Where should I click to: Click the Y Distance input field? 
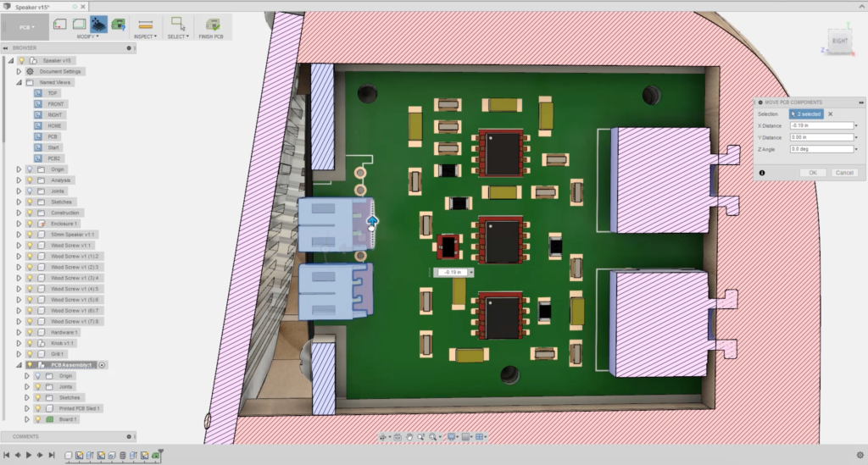(x=821, y=137)
